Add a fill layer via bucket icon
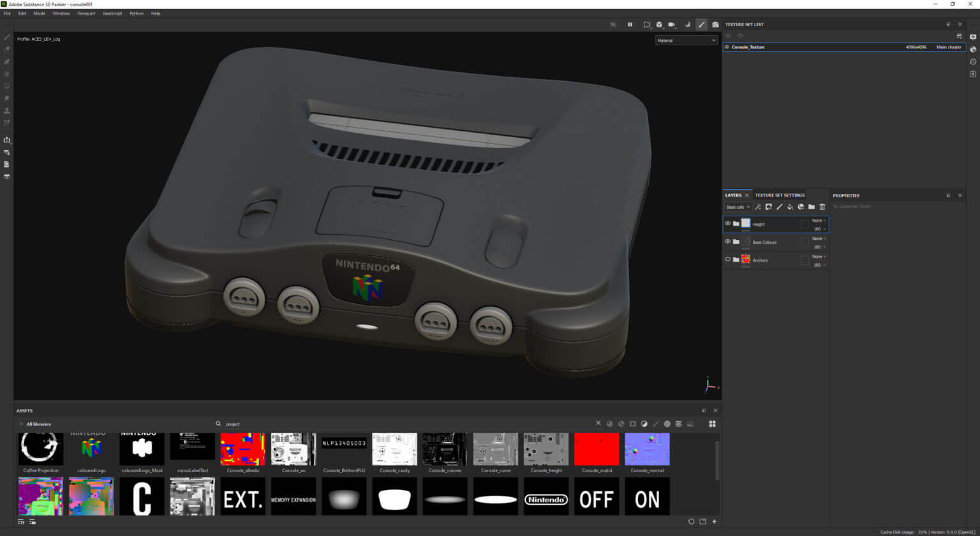The width and height of the screenshot is (980, 536). coord(790,207)
